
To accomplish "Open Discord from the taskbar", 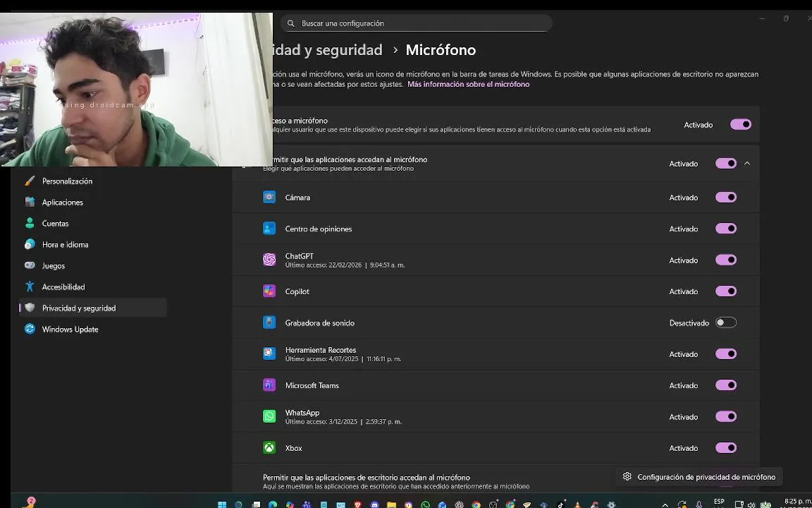I will (374, 505).
